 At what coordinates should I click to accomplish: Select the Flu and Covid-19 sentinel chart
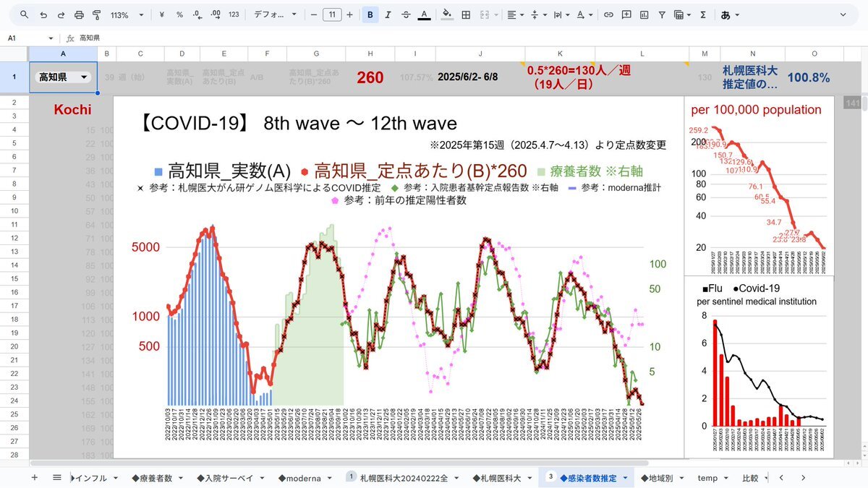point(758,367)
